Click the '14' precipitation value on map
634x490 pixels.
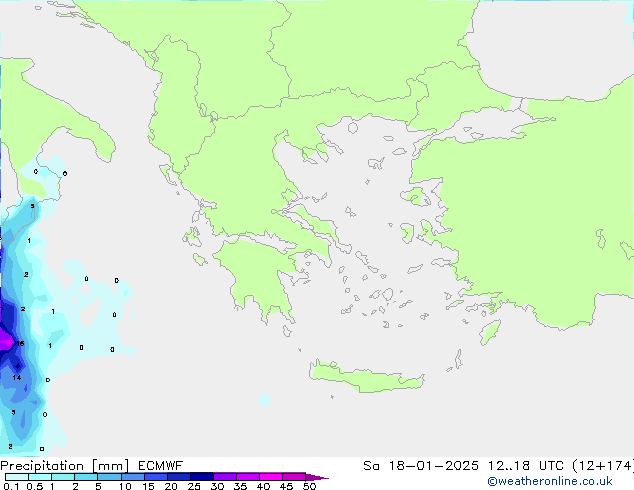pos(17,378)
